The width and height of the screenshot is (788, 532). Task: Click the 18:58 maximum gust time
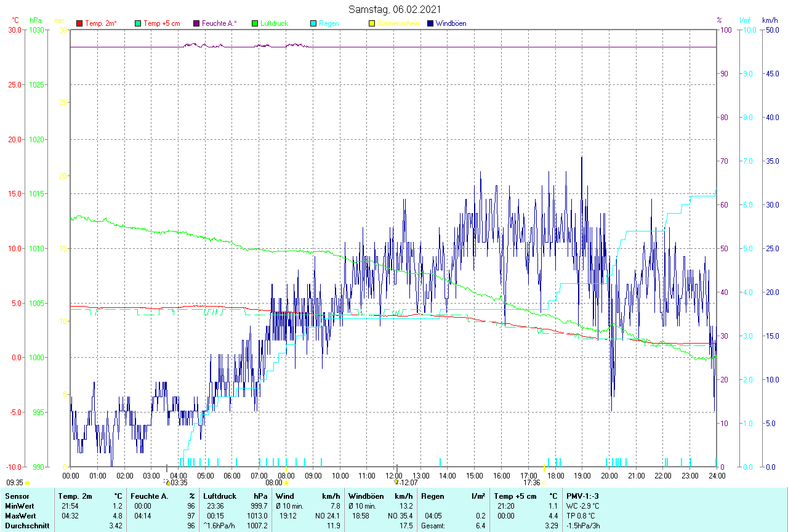click(361, 515)
